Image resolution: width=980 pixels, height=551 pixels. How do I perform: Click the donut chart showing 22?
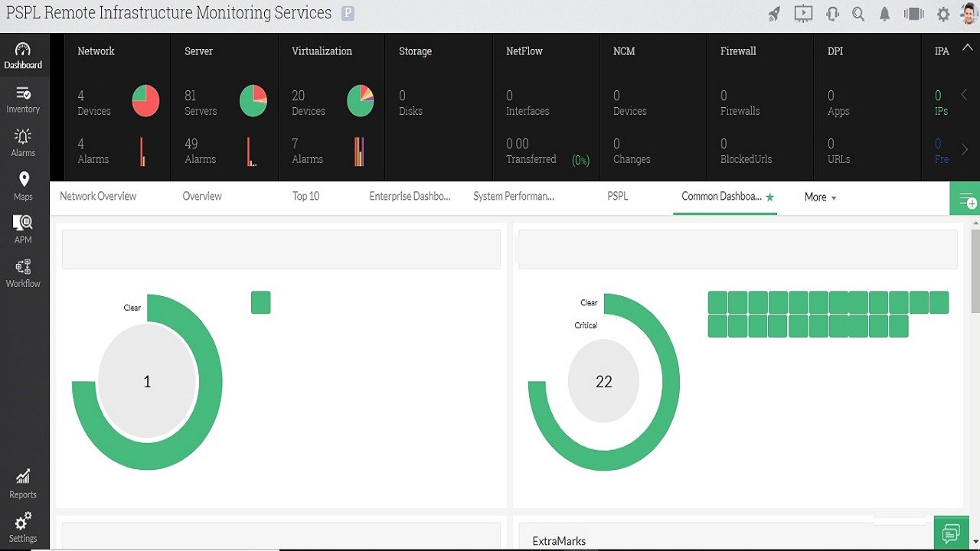point(603,381)
